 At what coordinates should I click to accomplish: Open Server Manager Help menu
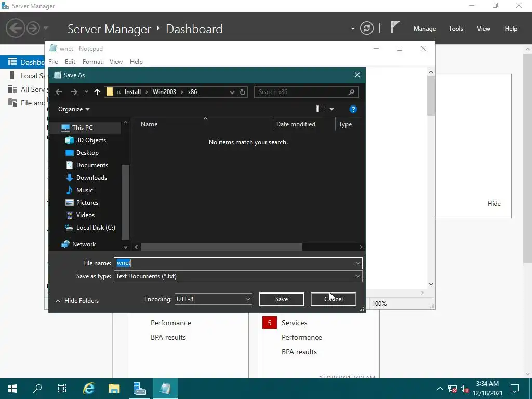click(511, 29)
